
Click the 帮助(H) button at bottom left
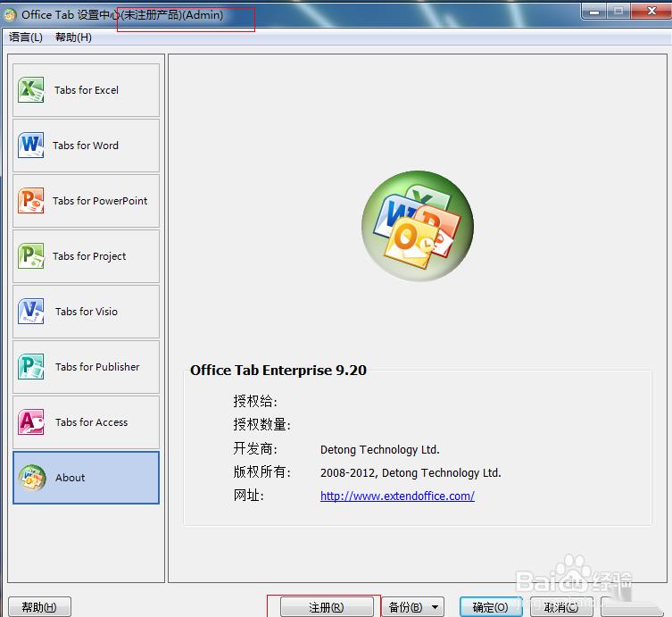pos(39,606)
